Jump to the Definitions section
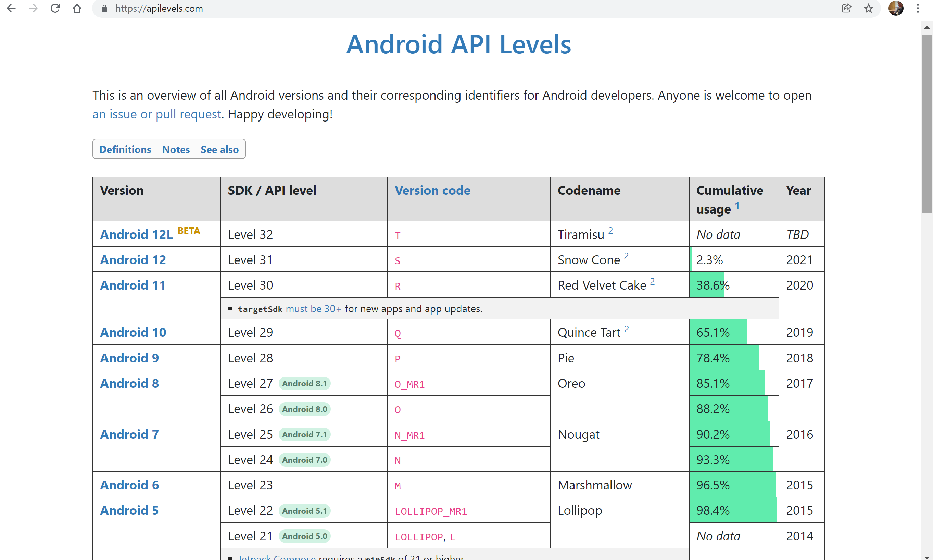This screenshot has width=933, height=560. click(x=125, y=150)
